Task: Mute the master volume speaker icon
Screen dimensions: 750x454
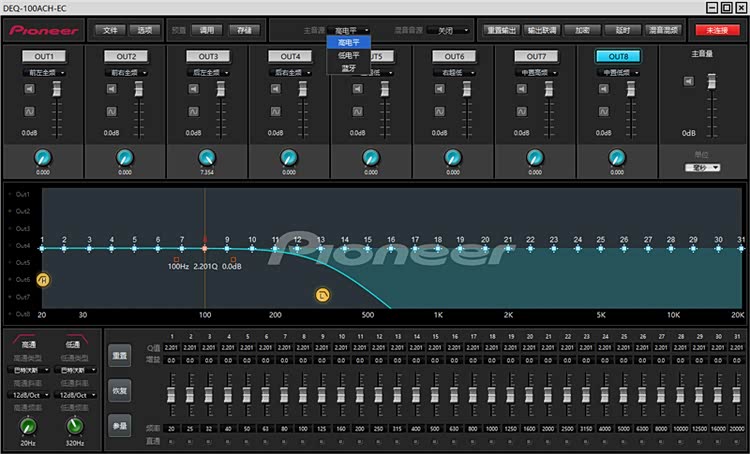Action: coord(688,82)
